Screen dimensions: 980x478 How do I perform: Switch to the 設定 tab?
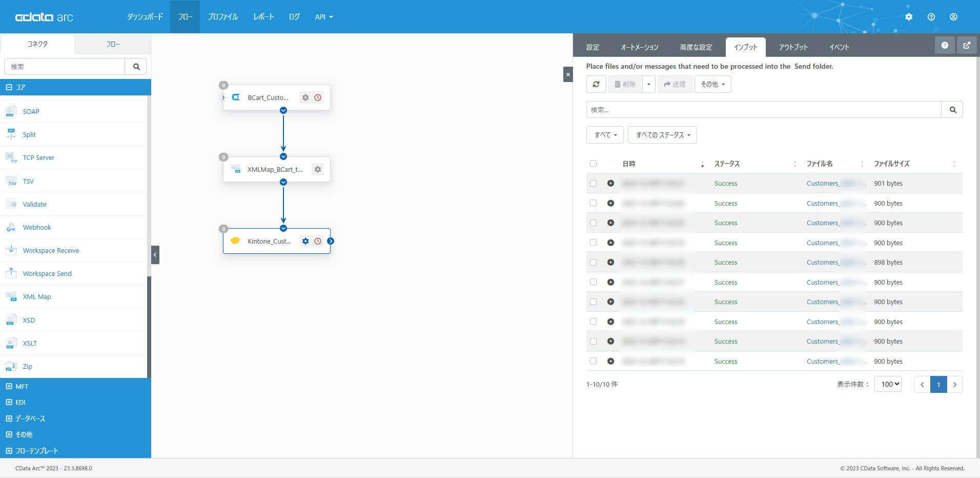[593, 47]
